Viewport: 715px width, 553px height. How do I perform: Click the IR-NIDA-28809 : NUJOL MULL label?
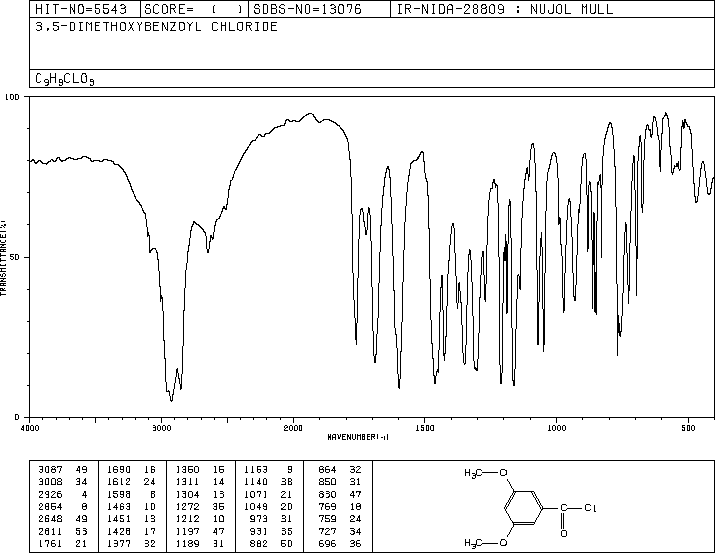coord(505,9)
